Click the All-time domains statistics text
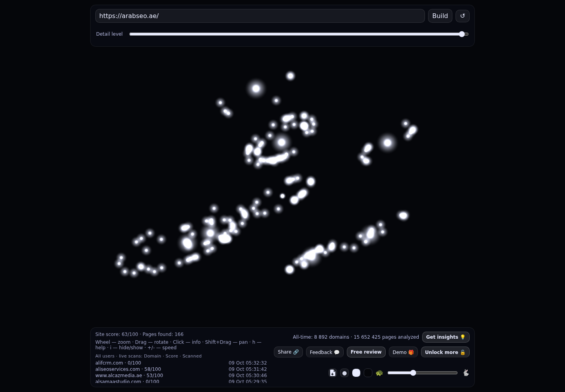Image resolution: width=565 pixels, height=392 pixels. click(356, 337)
